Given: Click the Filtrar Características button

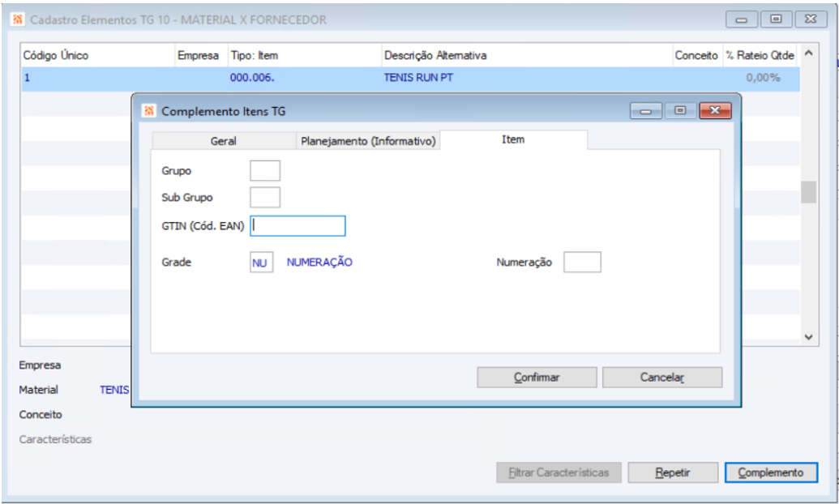Looking at the screenshot, I should point(559,472).
